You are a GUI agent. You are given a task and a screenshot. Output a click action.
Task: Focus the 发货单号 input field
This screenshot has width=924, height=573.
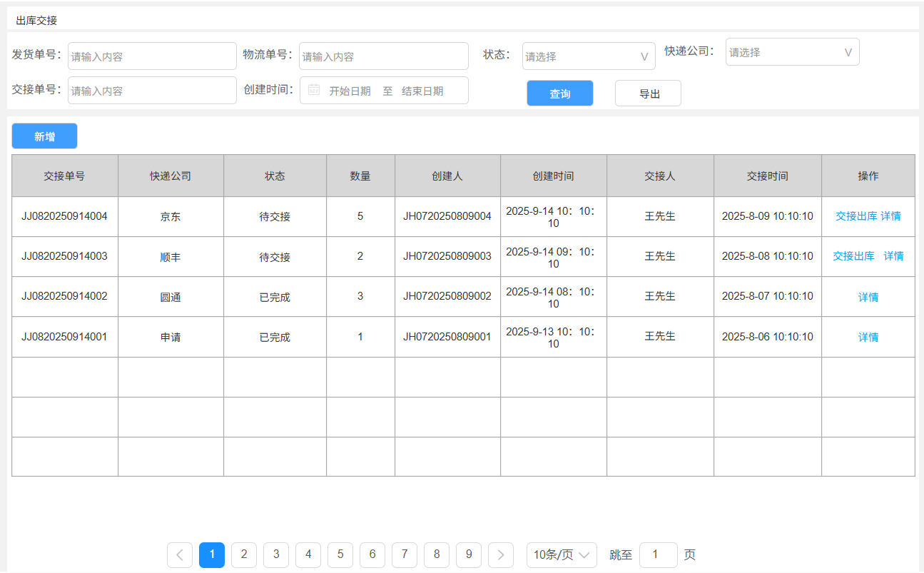point(152,56)
